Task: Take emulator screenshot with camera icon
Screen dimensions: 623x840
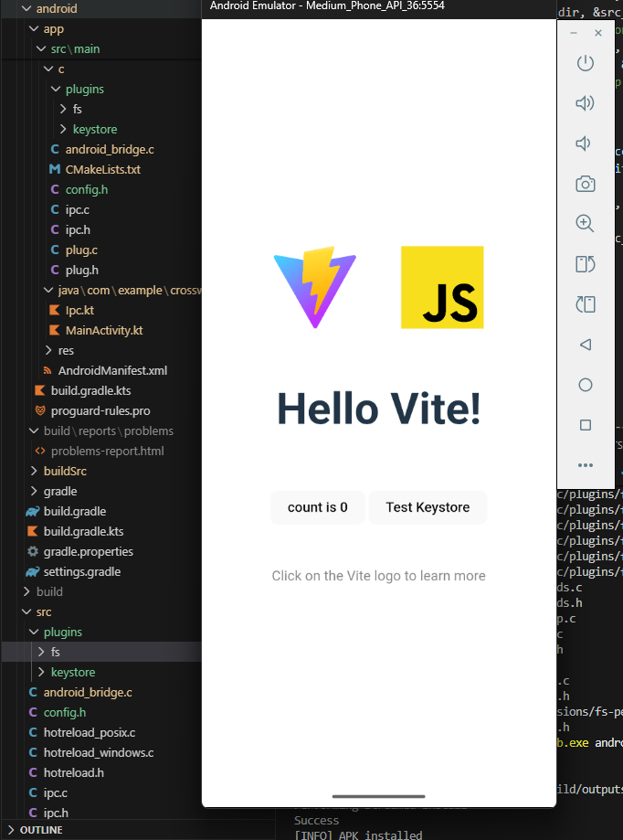Action: click(585, 184)
